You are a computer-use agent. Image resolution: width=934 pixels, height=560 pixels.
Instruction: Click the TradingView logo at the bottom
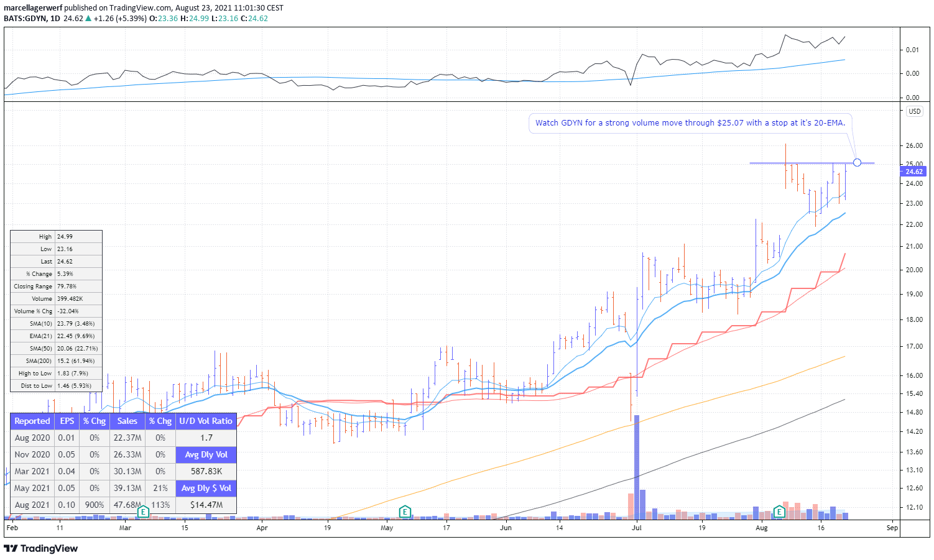pyautogui.click(x=41, y=548)
